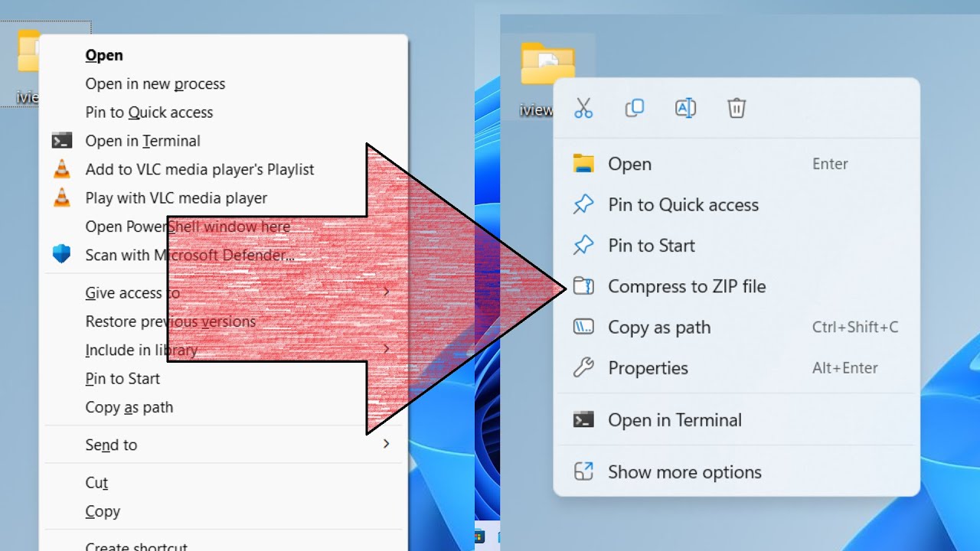Select the folder icon on the right desktop
980x551 pixels.
[547, 63]
